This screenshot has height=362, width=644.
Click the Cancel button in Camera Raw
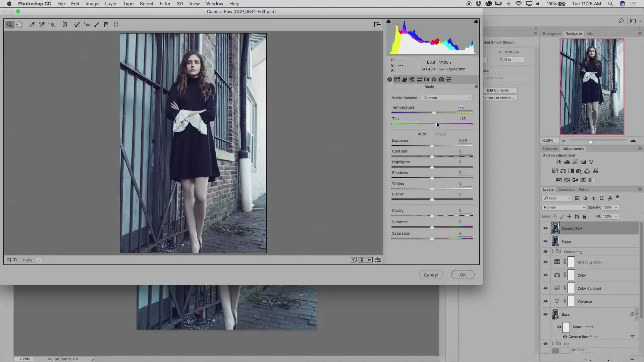pos(431,275)
